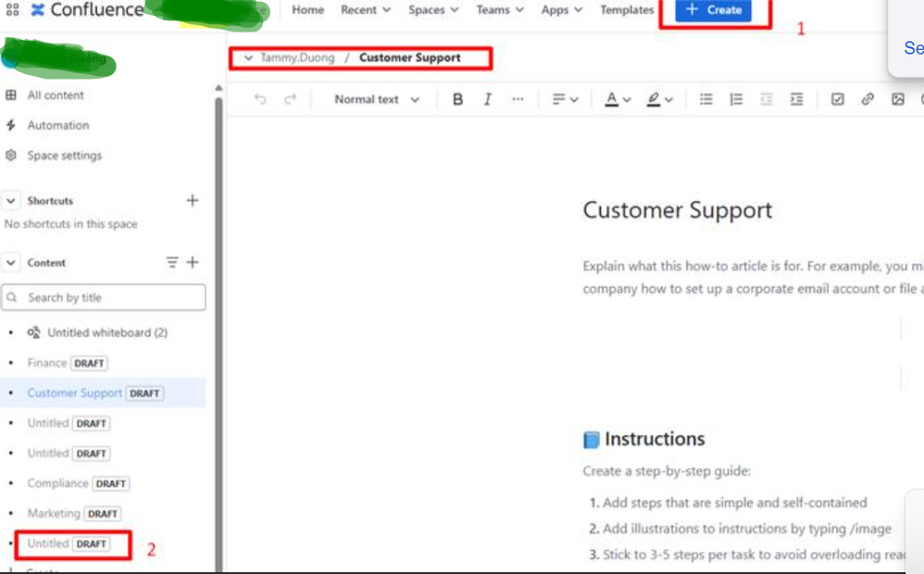This screenshot has height=574, width=924.
Task: Click the Customer Support page title
Action: point(677,210)
